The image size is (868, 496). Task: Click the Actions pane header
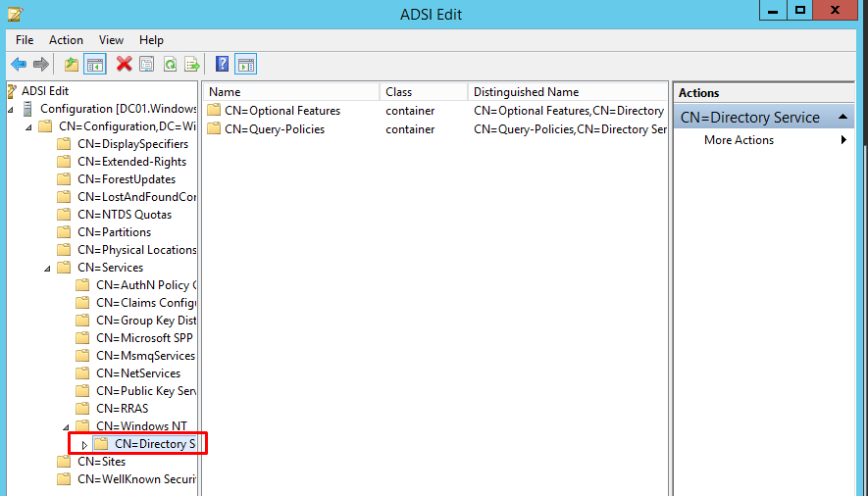click(764, 93)
